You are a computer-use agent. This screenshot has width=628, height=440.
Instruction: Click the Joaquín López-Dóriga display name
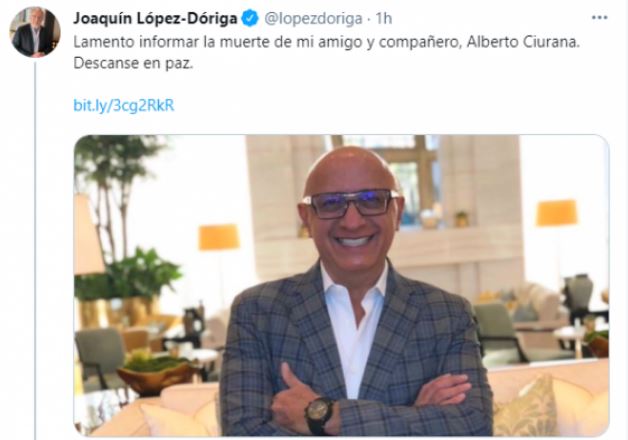tap(155, 18)
